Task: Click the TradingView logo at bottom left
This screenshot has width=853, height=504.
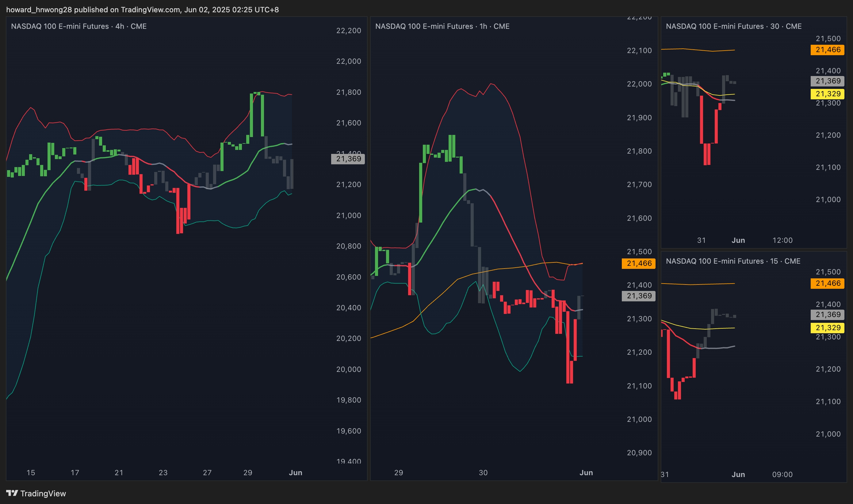Action: [x=36, y=493]
